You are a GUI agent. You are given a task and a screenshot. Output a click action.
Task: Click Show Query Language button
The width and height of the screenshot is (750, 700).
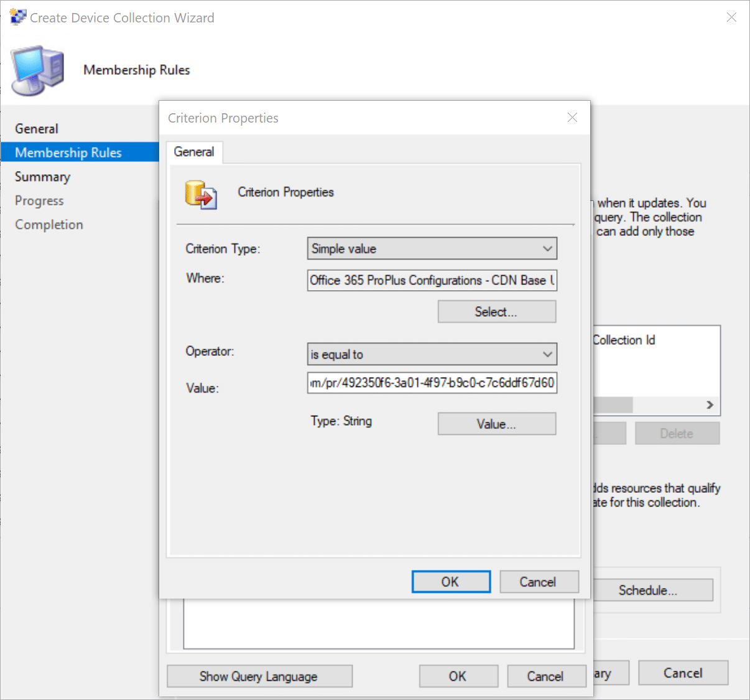[x=259, y=676]
